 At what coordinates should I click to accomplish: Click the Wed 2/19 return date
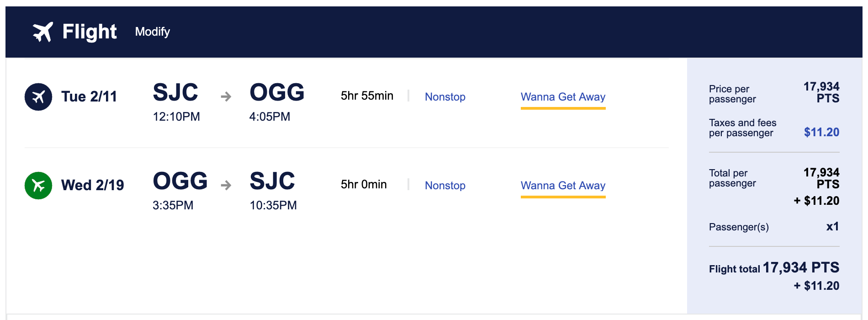point(92,185)
